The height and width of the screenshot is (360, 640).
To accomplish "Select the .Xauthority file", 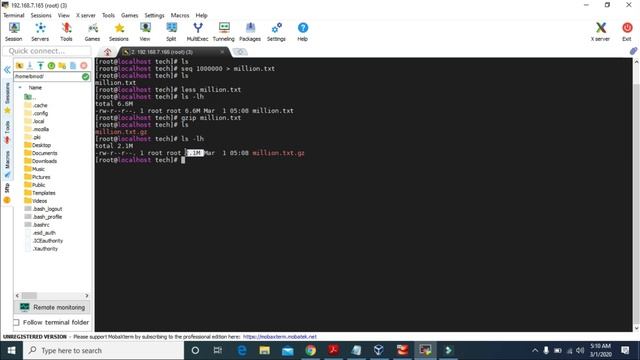I will pos(41,249).
